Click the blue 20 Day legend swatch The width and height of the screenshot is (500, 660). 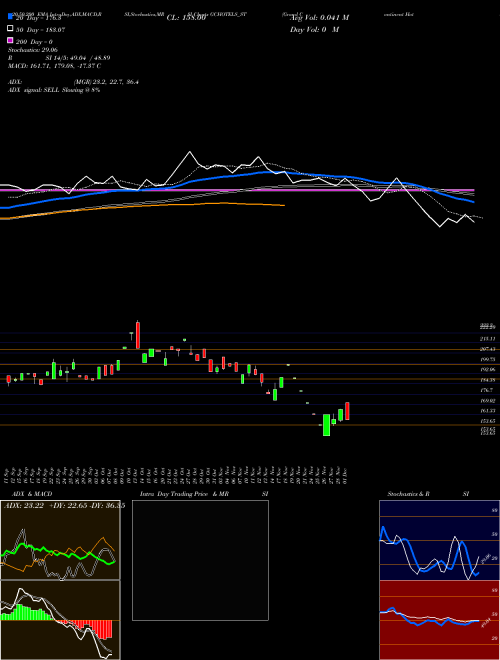[x=11, y=17]
